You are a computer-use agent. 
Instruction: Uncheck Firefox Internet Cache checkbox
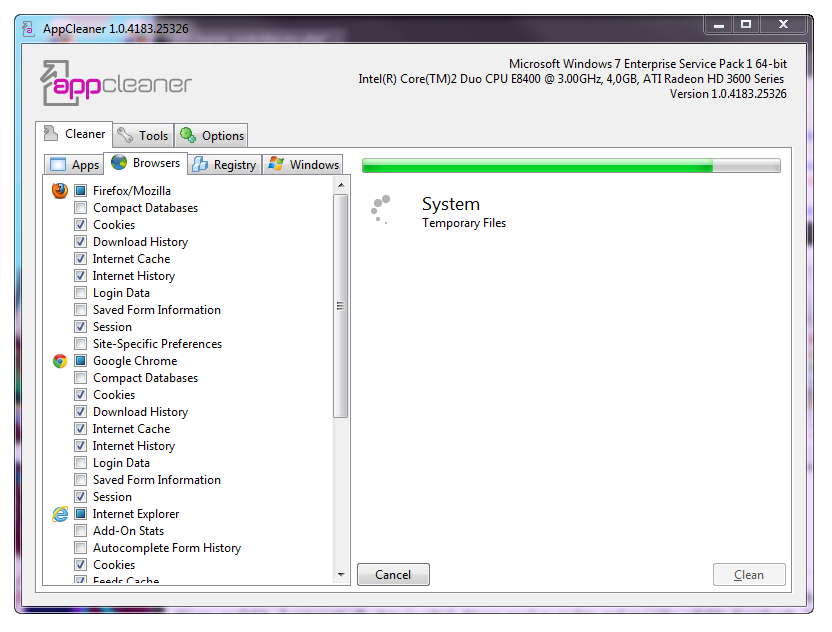click(x=81, y=259)
